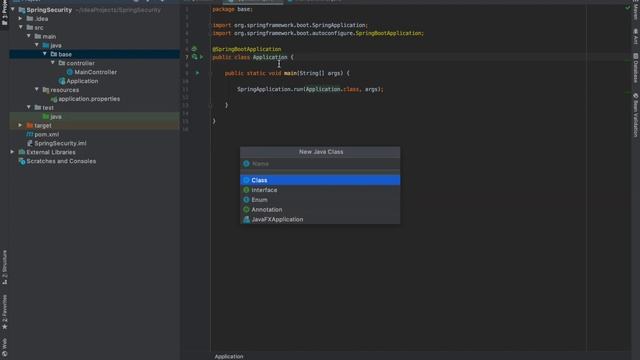Click the target folder icon

[x=30, y=125]
